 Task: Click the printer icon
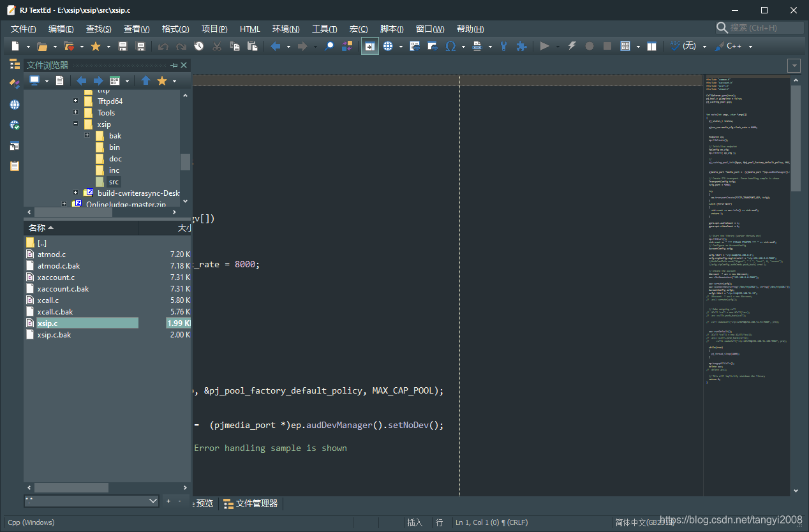point(477,46)
